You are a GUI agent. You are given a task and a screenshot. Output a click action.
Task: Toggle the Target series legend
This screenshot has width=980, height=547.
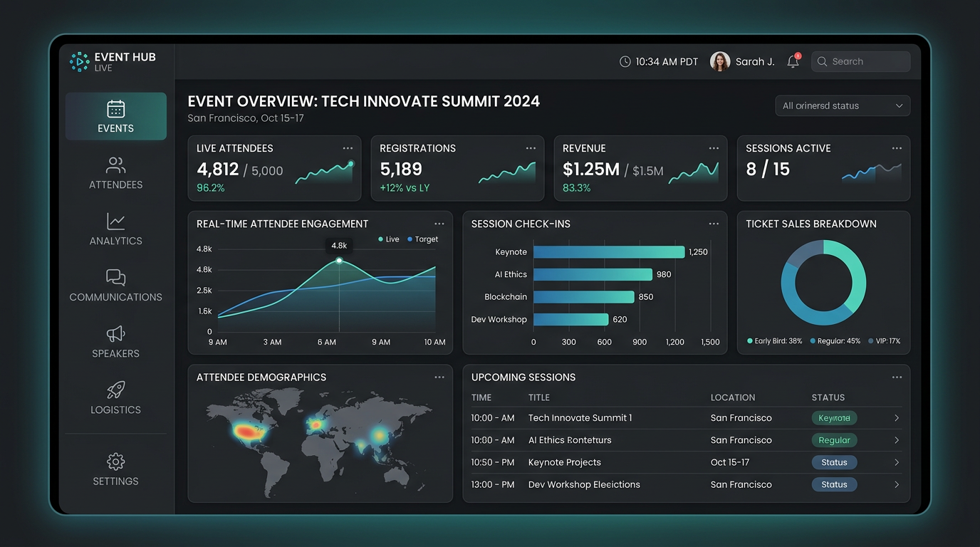click(x=422, y=239)
